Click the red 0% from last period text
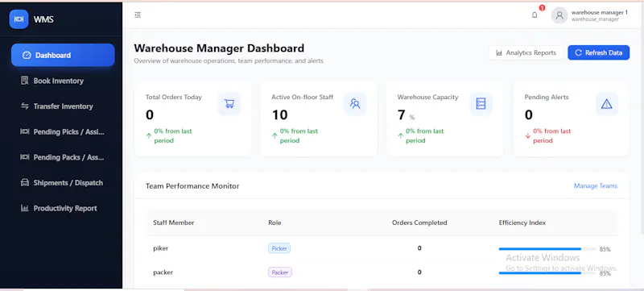644x291 pixels. [x=552, y=135]
